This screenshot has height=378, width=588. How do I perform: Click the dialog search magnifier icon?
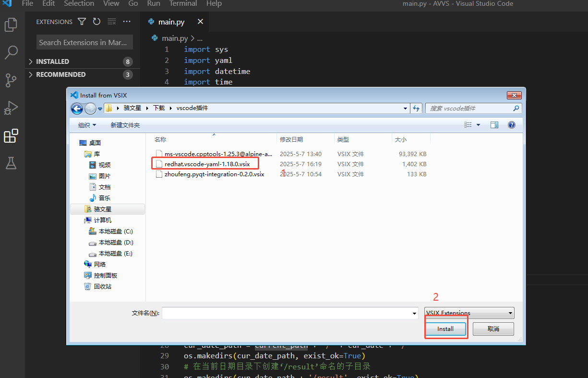(516, 109)
